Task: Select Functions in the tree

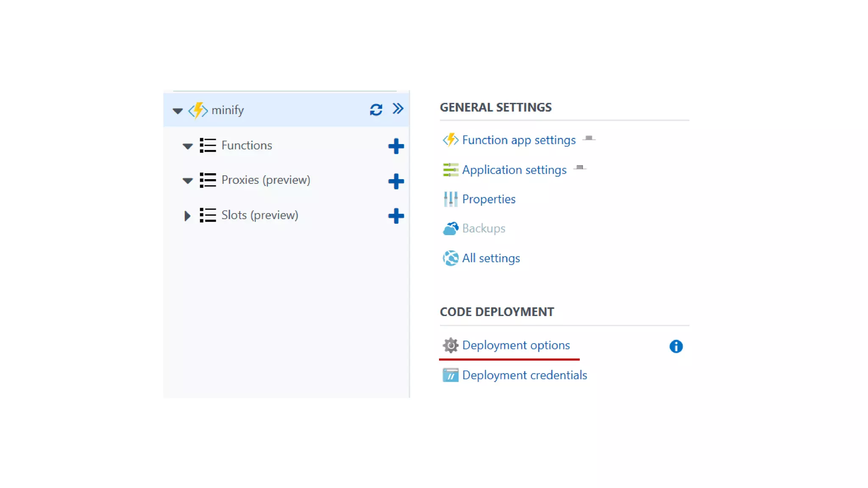Action: pyautogui.click(x=246, y=145)
